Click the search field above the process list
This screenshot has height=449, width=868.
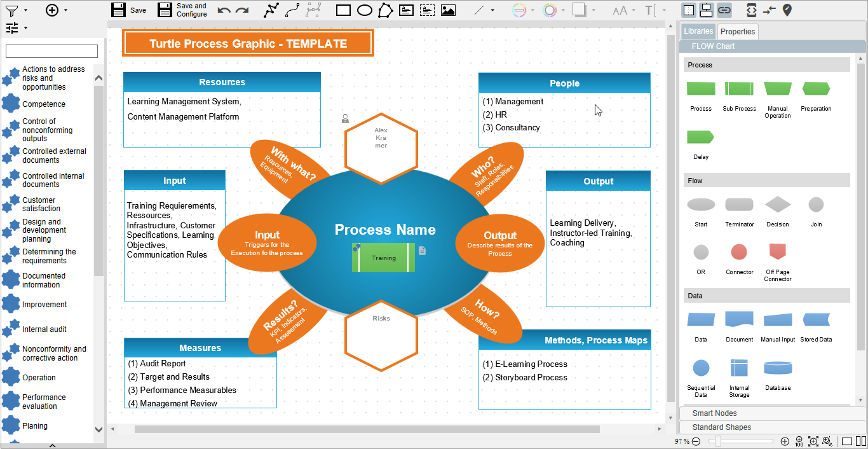(51, 51)
